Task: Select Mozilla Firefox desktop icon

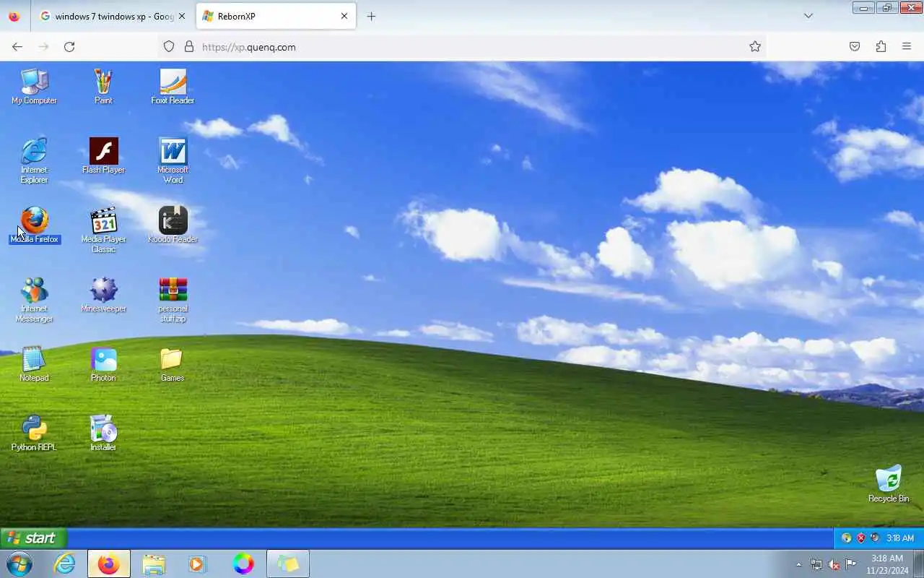Action: 34,225
